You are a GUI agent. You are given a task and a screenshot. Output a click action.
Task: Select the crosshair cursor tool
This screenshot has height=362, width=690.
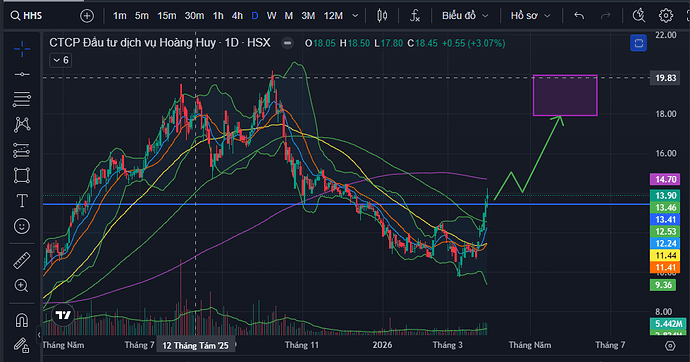[22, 49]
